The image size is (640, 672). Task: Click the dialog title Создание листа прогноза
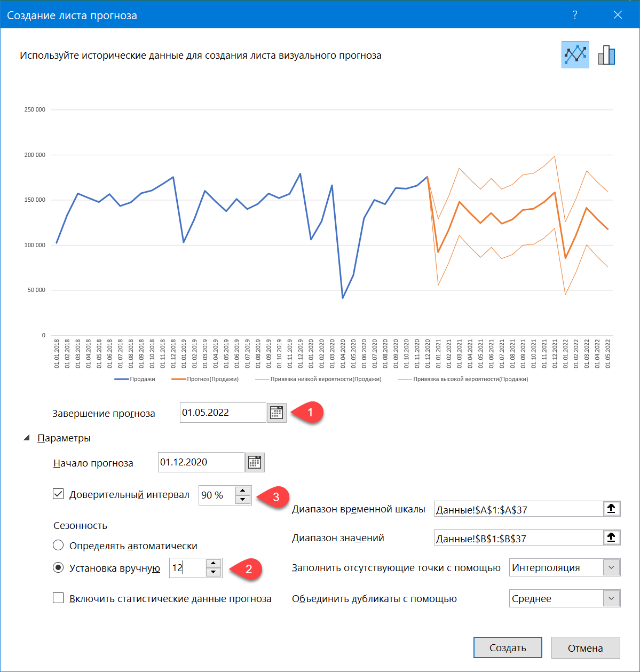(x=72, y=15)
